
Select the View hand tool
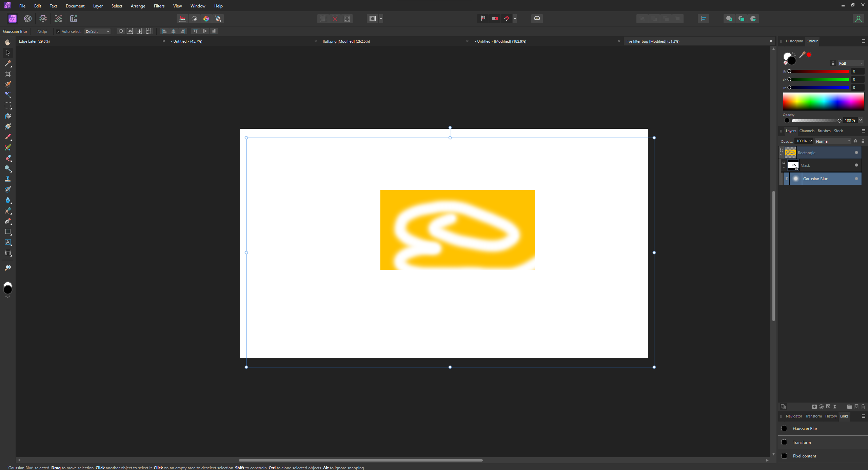[8, 42]
